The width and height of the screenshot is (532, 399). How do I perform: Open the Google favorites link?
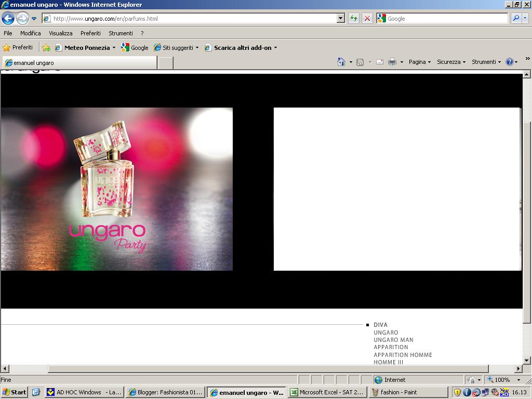pos(135,48)
